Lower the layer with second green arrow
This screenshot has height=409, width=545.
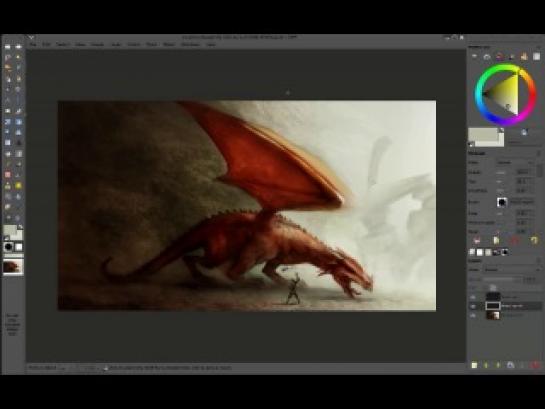click(x=498, y=365)
